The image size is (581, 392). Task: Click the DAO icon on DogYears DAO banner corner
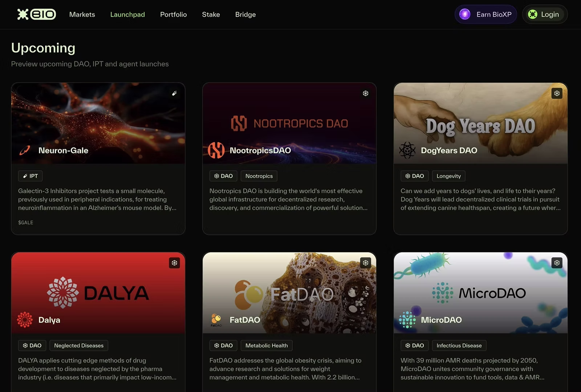point(557,93)
